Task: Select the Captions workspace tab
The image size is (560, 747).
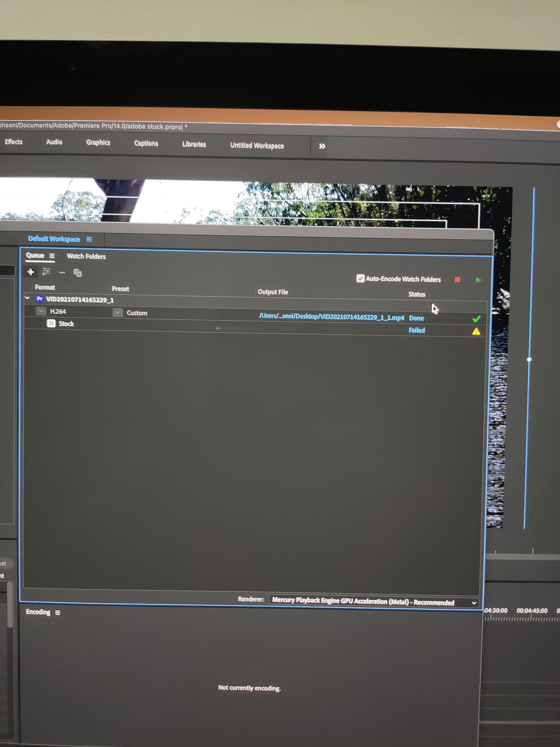Action: coord(146,143)
